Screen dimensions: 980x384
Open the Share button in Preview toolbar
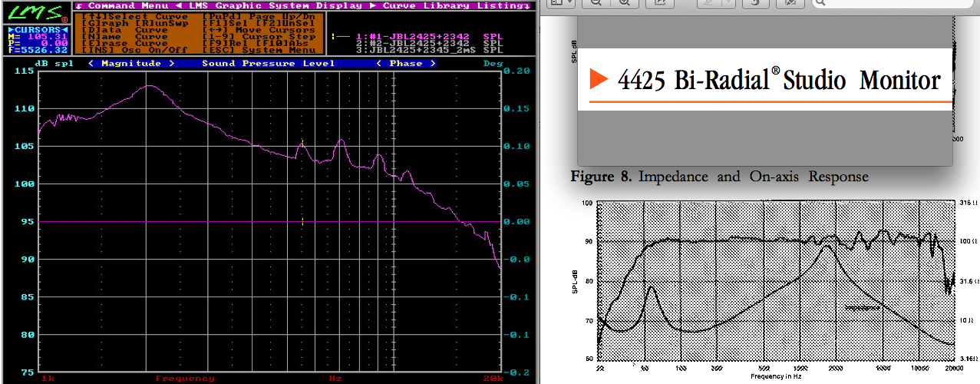[x=659, y=2]
